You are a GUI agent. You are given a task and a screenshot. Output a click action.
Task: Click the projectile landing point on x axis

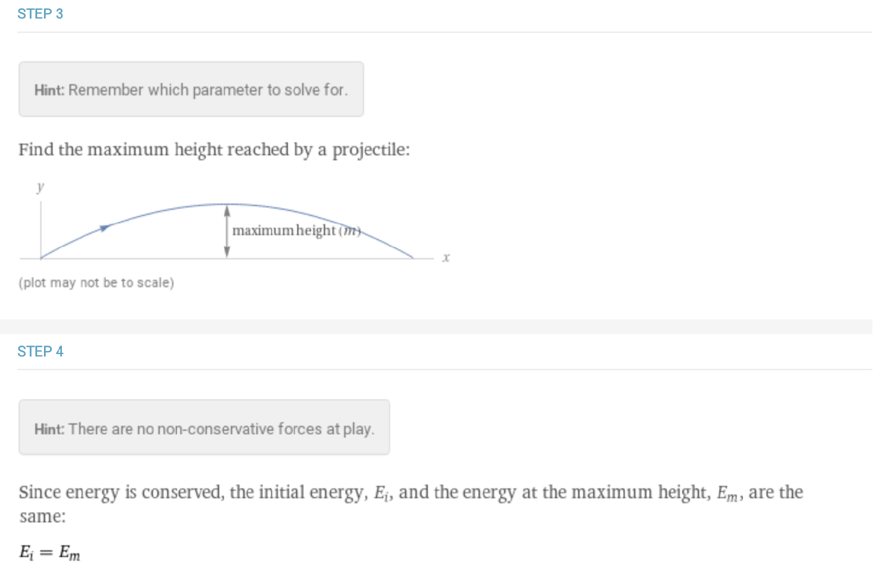[413, 257]
